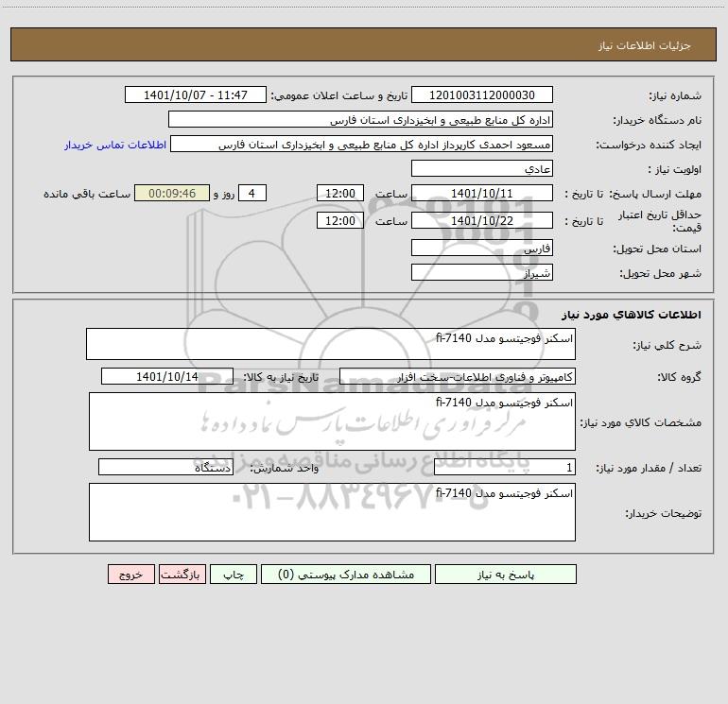
Task: Click the delivery province field فارس
Action: point(482,249)
